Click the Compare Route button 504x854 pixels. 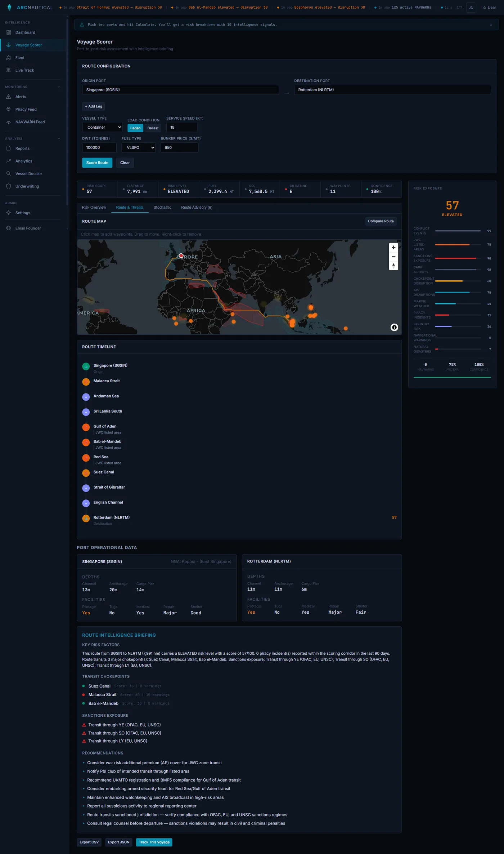(x=381, y=221)
